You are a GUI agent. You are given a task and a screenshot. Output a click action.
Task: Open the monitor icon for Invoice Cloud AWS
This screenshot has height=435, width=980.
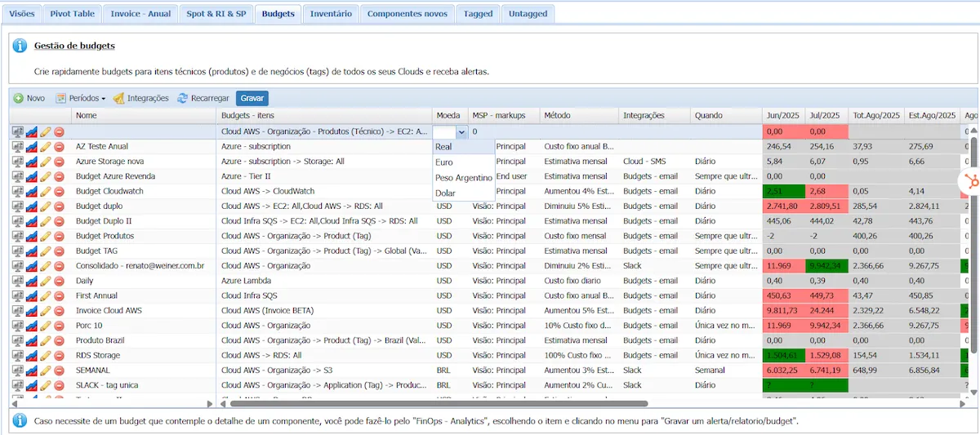[x=17, y=311]
